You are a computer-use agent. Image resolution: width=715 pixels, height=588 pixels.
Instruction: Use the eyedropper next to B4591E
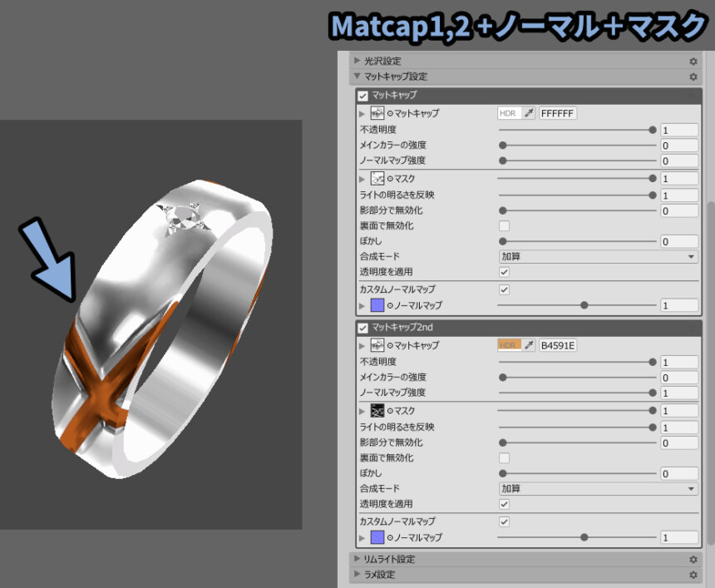click(x=530, y=345)
